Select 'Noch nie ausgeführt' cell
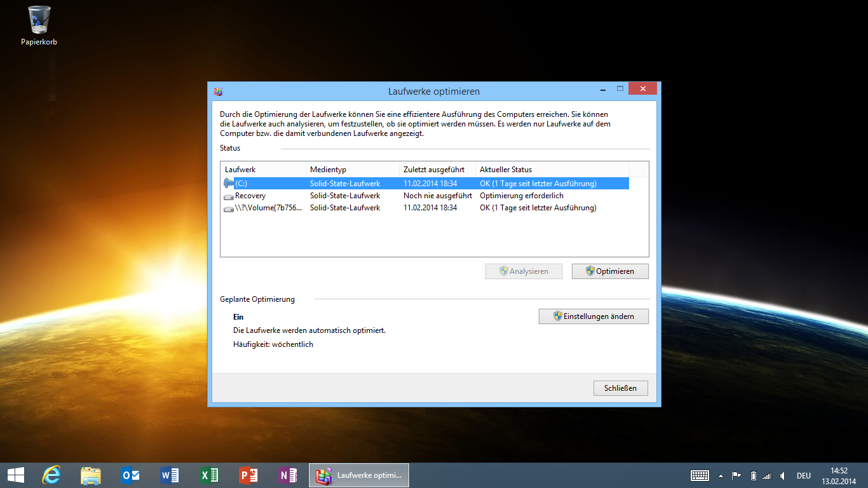This screenshot has height=488, width=868. tap(438, 196)
